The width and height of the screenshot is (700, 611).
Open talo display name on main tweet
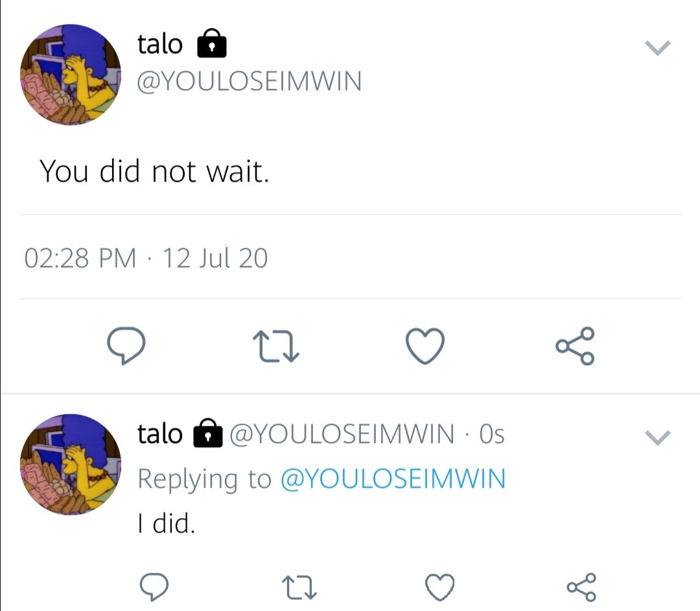(x=160, y=45)
